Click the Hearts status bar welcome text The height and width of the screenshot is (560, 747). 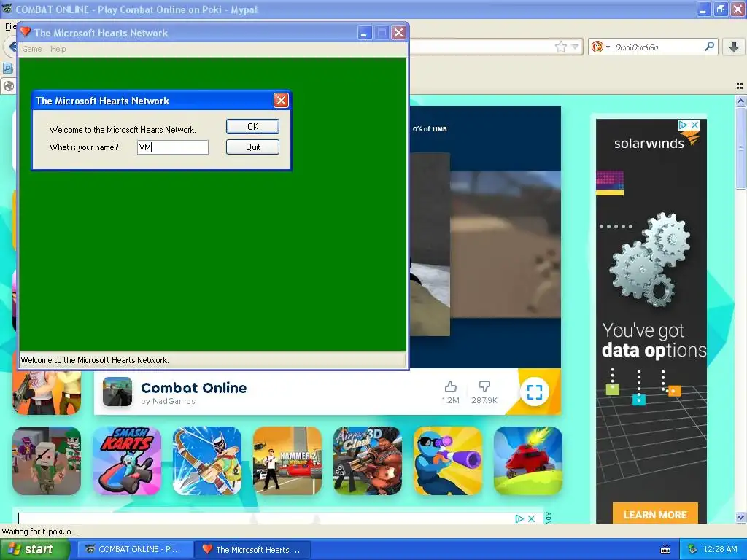[x=95, y=360]
